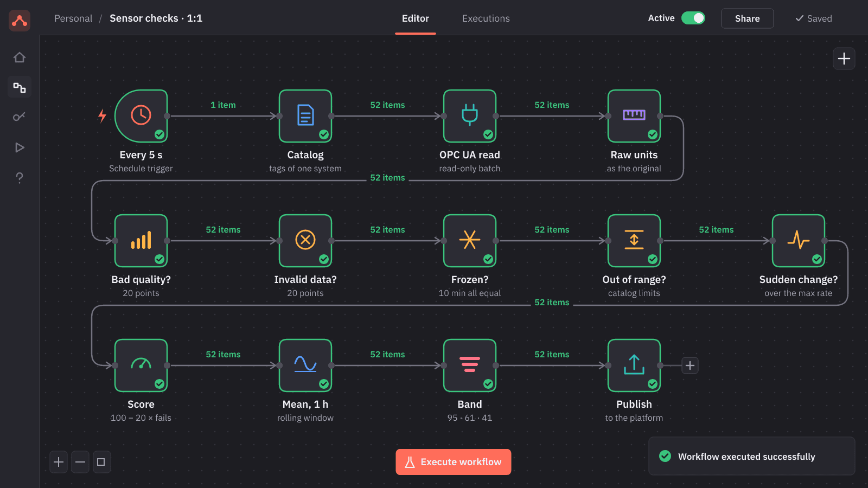Select the Raw units ruler node

pyautogui.click(x=634, y=116)
